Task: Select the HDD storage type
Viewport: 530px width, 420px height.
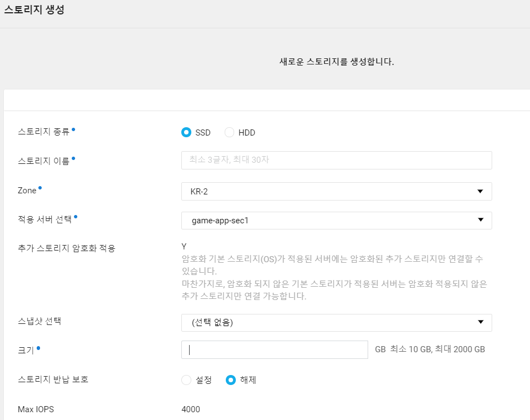Action: click(229, 132)
